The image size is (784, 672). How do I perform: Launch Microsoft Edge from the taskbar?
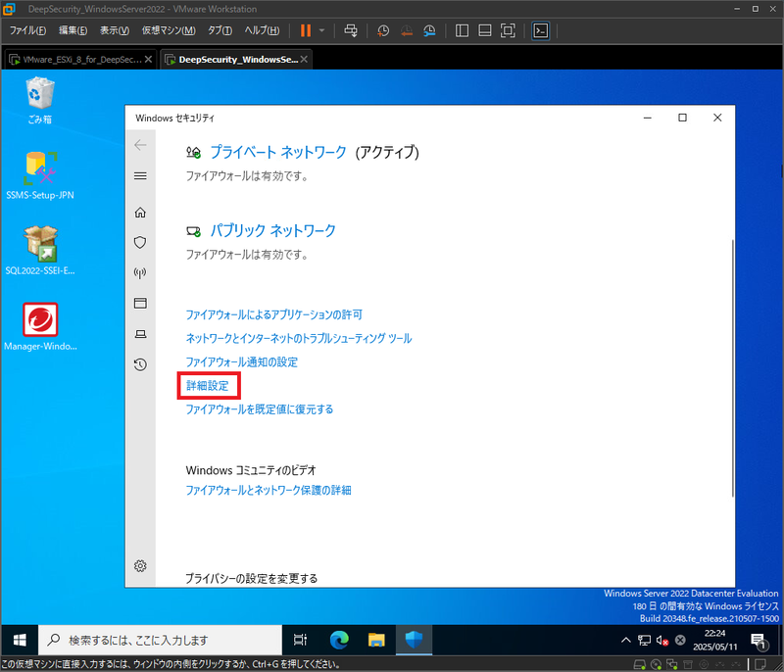(x=339, y=640)
